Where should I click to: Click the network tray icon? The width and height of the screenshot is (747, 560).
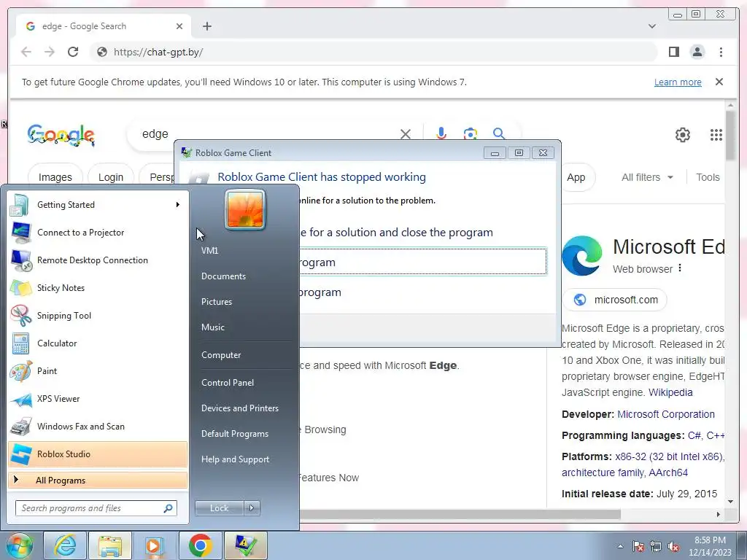[656, 546]
